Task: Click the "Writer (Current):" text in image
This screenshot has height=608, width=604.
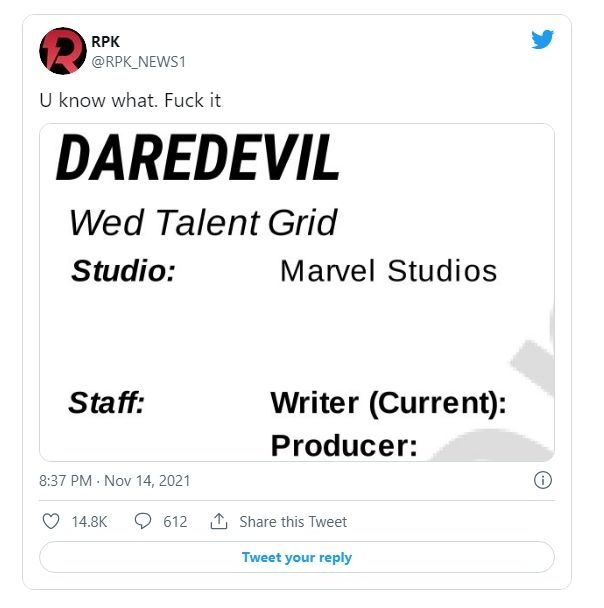Action: [x=388, y=403]
